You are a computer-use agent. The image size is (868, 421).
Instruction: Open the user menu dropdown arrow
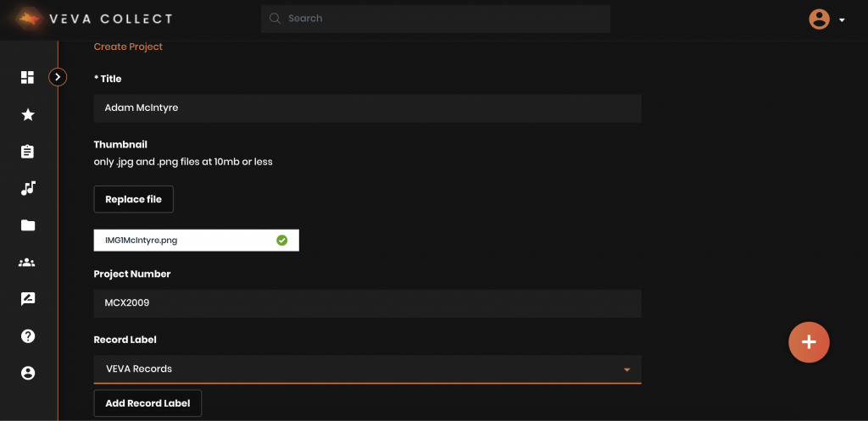842,20
